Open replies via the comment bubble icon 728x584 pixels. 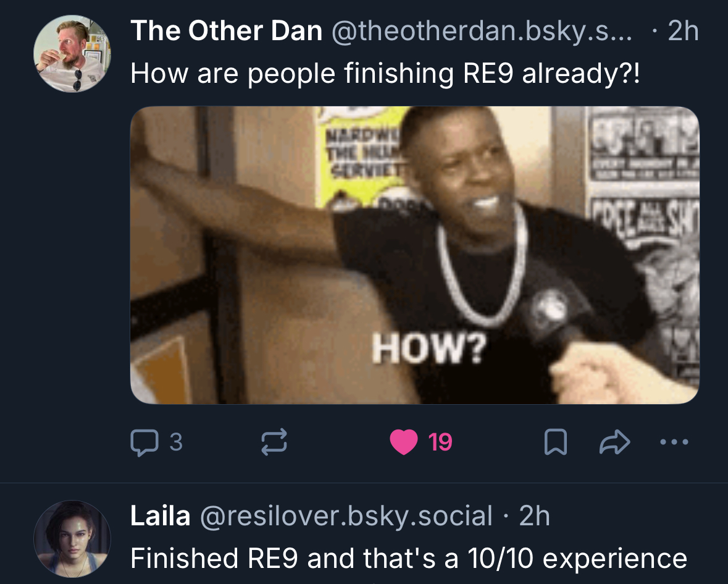pos(144,442)
